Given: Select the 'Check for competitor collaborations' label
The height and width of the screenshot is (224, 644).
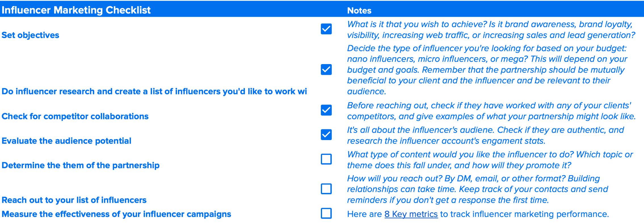Looking at the screenshot, I should (75, 116).
